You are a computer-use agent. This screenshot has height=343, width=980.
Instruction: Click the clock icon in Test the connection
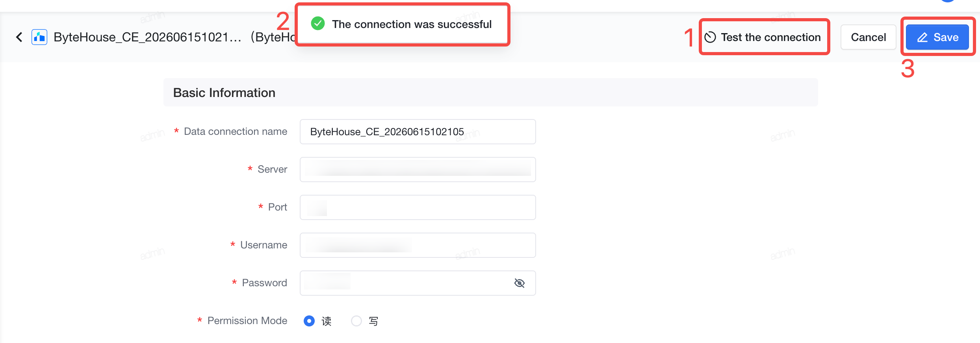pos(710,37)
